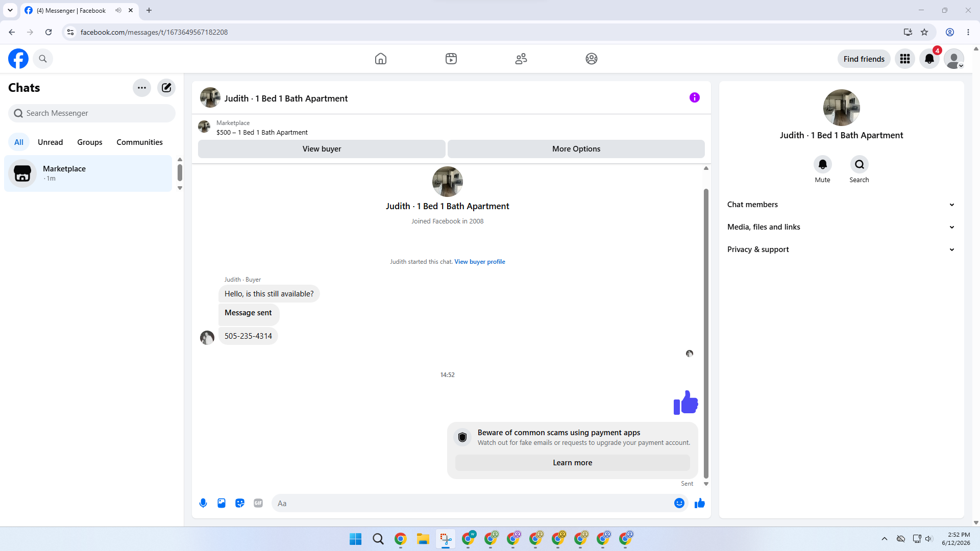
Task: Close the Messenger browser tab
Action: coord(131,10)
